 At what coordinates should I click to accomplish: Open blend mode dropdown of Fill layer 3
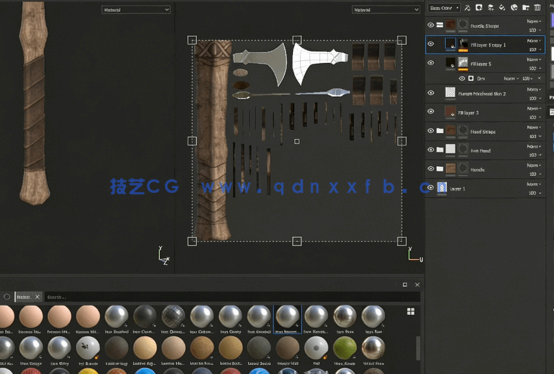point(534,108)
